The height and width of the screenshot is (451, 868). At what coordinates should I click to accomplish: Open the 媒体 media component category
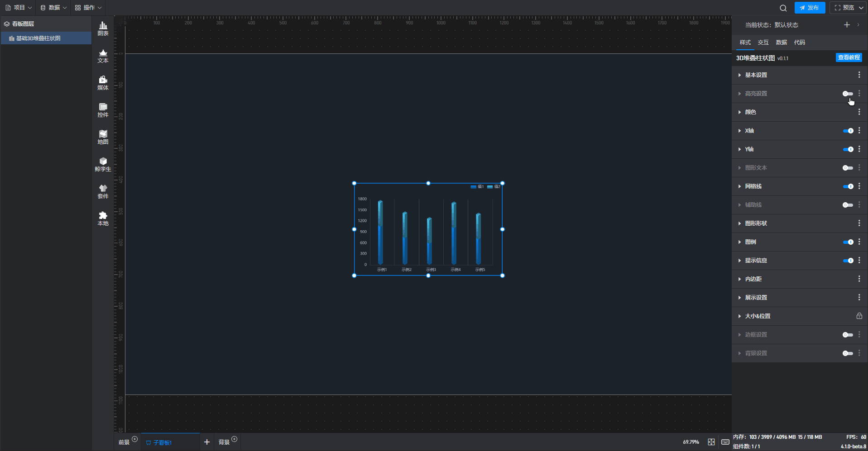click(x=103, y=83)
